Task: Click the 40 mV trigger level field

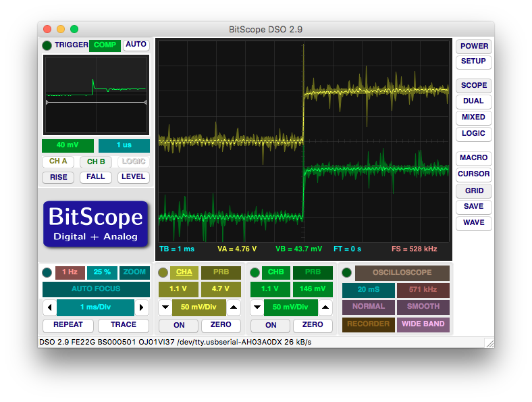Action: (68, 145)
